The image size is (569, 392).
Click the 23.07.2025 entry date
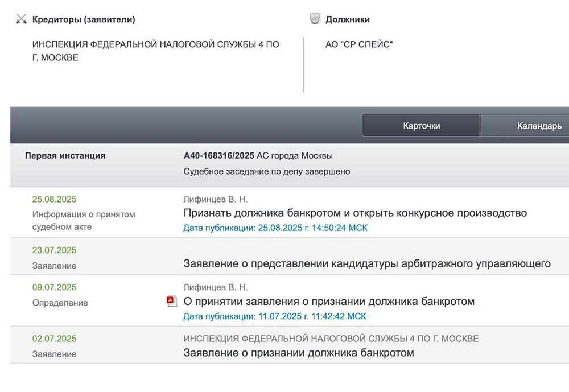click(x=54, y=250)
